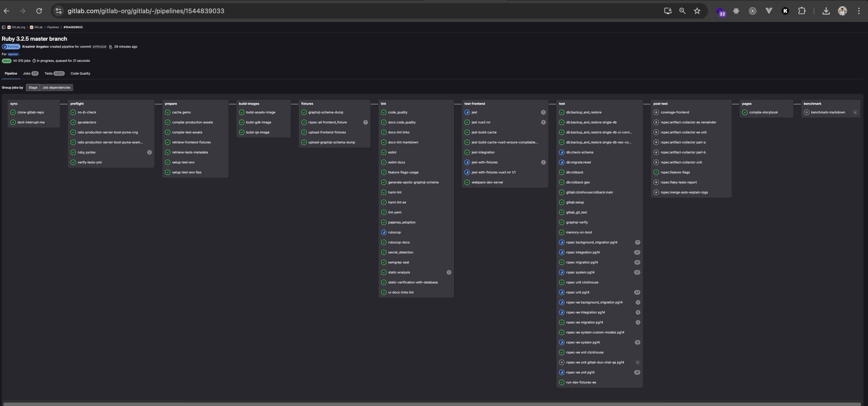Switch grouping to Job dependencies

coord(56,87)
